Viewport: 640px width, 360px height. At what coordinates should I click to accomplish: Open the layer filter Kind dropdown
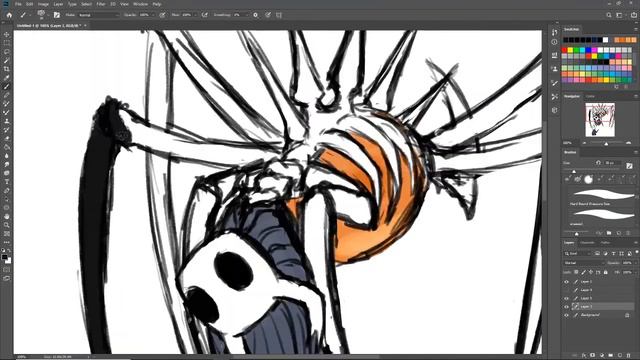[578, 253]
